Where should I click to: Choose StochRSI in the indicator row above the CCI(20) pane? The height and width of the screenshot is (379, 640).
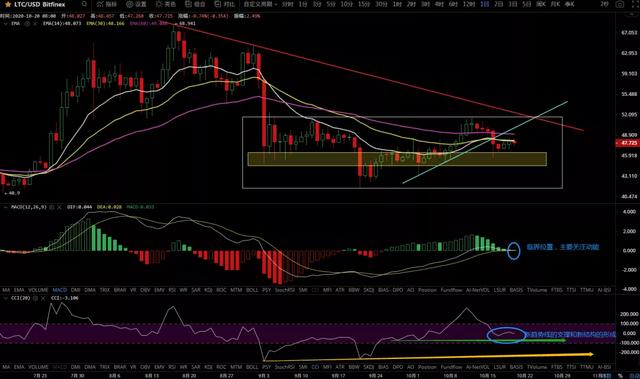[x=284, y=290]
